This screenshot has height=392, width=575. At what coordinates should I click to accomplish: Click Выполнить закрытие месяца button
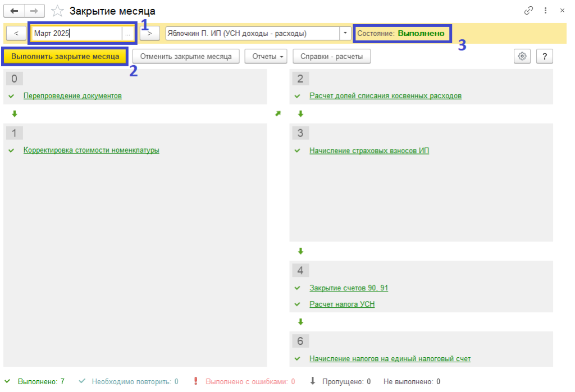click(65, 56)
